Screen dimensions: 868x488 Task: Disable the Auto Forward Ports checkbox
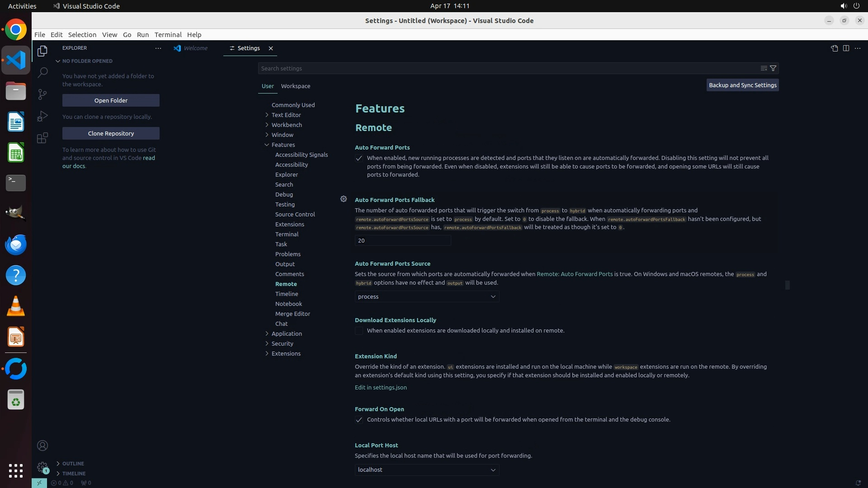[x=359, y=158]
